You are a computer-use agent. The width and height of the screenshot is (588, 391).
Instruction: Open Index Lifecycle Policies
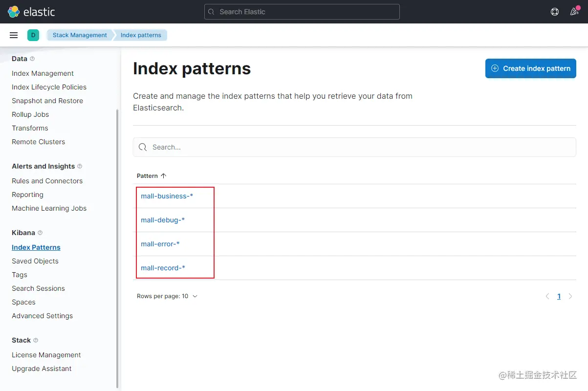(x=49, y=87)
